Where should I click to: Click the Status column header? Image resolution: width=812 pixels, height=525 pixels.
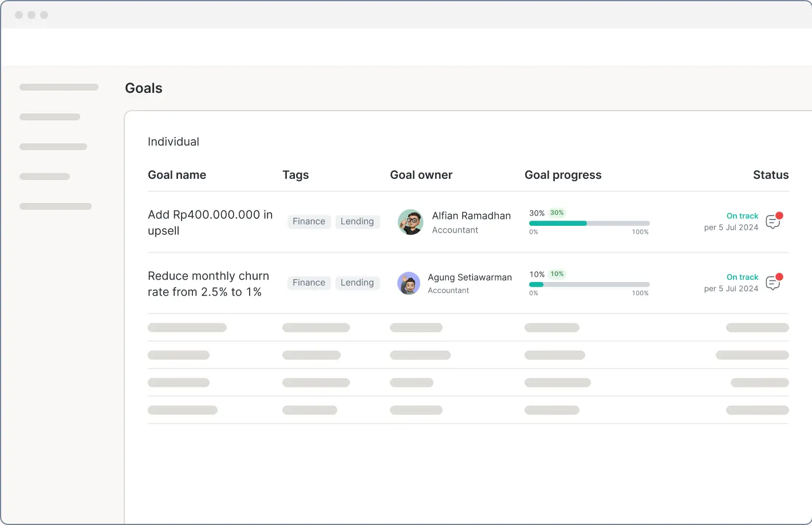(x=770, y=175)
